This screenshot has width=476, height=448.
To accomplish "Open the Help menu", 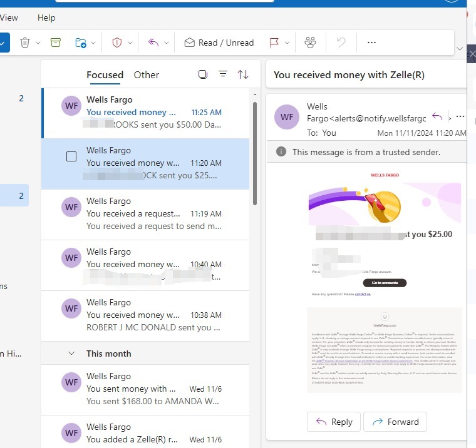I will click(x=46, y=18).
